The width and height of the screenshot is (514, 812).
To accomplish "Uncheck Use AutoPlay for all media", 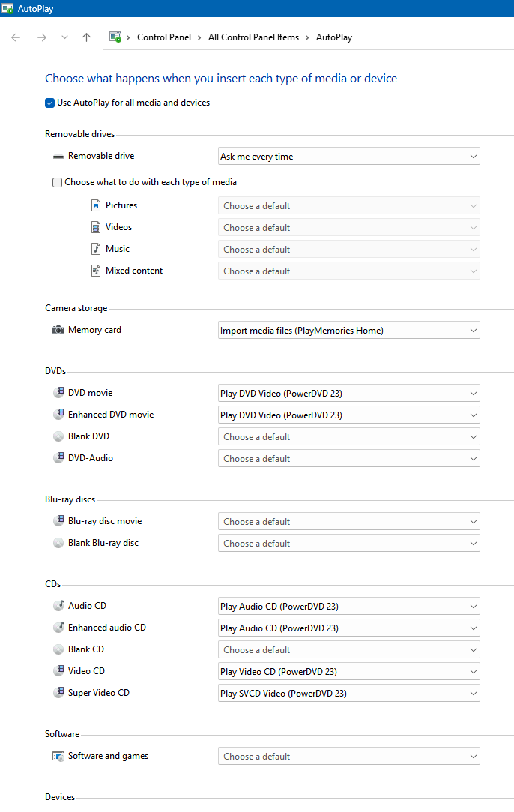I will [50, 103].
